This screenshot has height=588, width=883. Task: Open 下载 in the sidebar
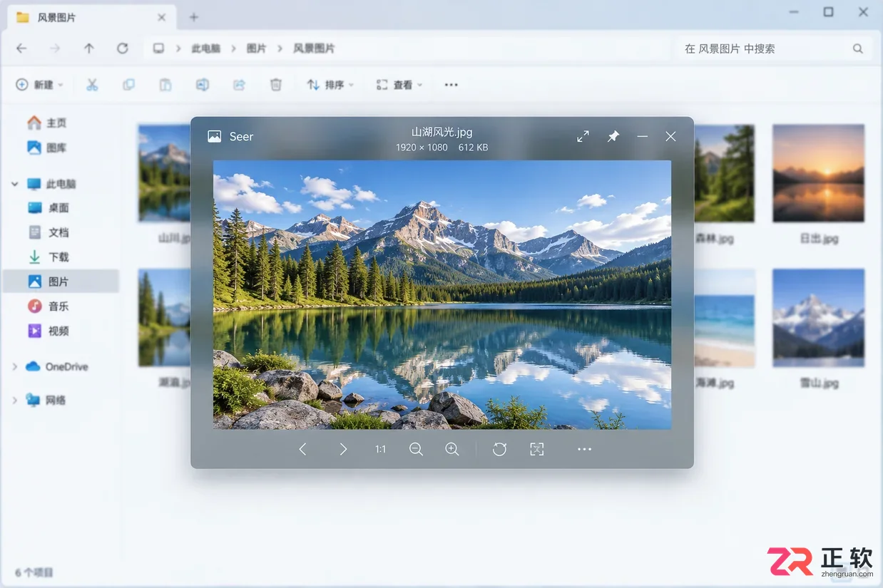click(49, 257)
